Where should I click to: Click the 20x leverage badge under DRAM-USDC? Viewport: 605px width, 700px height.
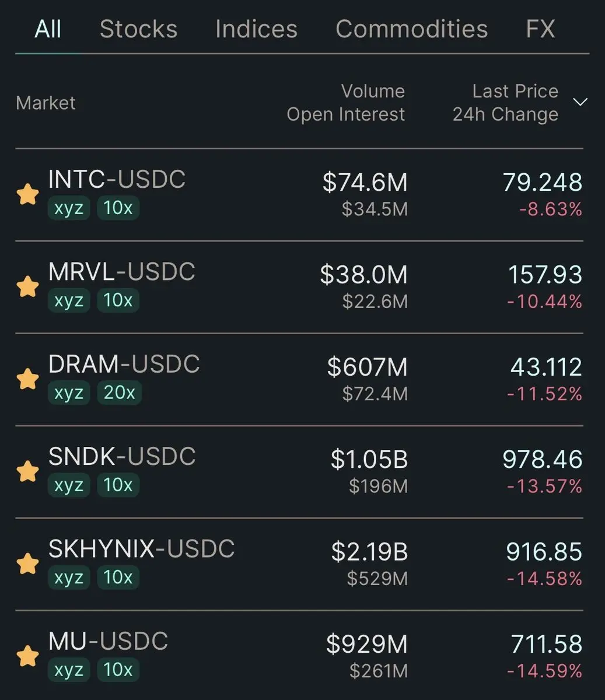[x=119, y=393]
